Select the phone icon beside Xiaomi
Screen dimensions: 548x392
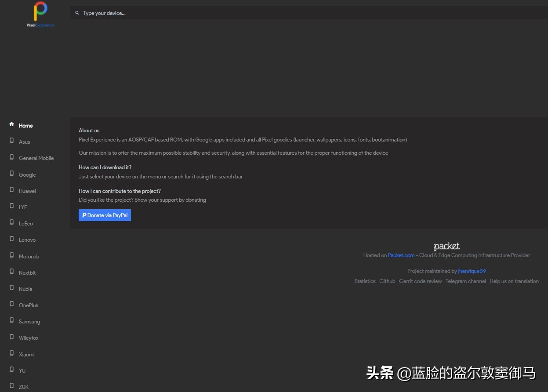[11, 353]
